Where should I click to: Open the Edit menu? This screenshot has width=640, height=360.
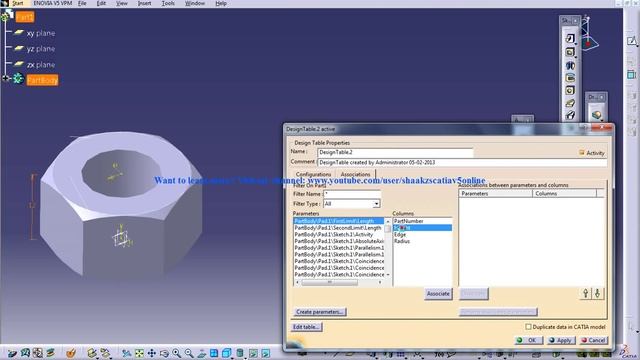(101, 3)
